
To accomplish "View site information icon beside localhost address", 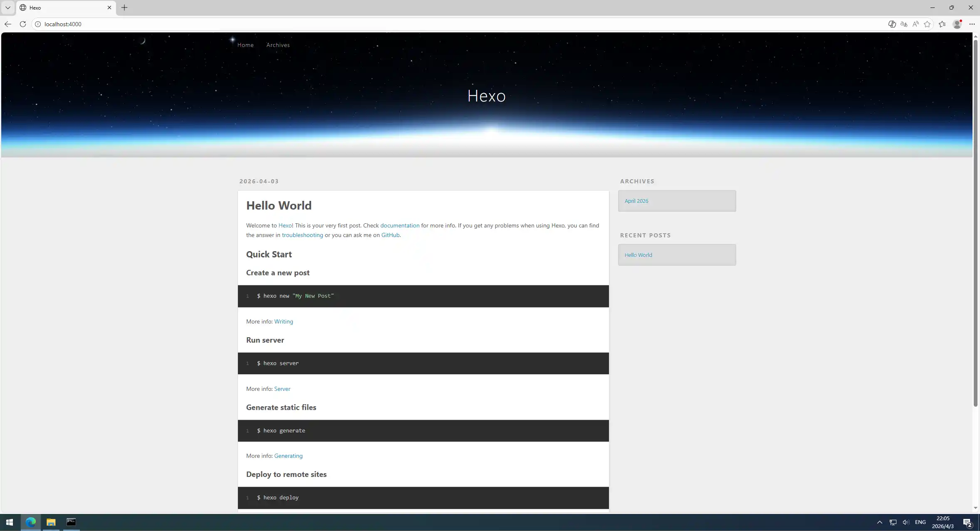I will click(38, 24).
